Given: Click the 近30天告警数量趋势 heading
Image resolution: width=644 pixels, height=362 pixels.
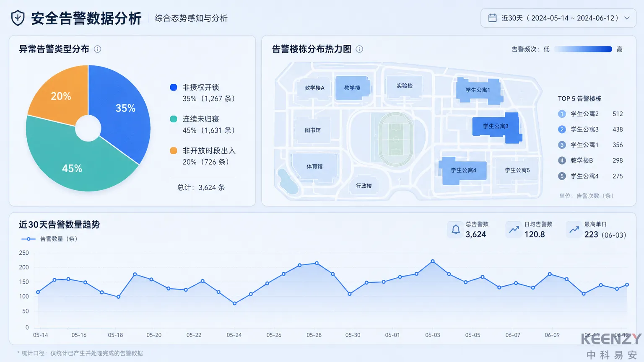Looking at the screenshot, I should 59,225.
